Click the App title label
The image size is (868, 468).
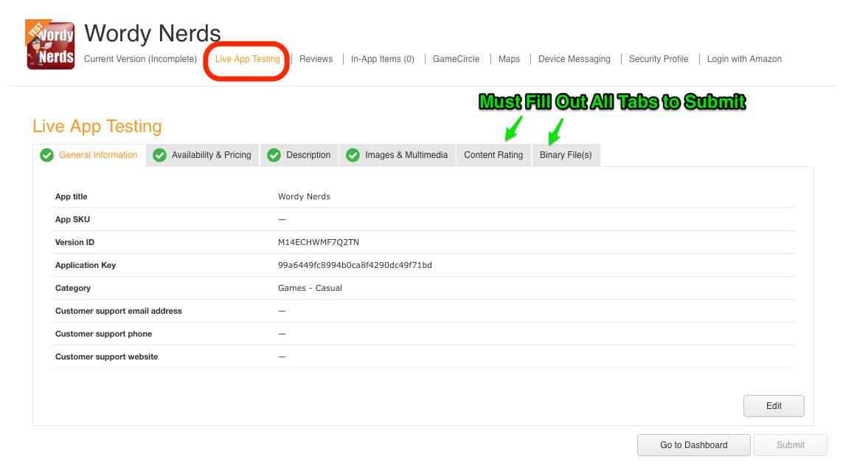click(71, 196)
